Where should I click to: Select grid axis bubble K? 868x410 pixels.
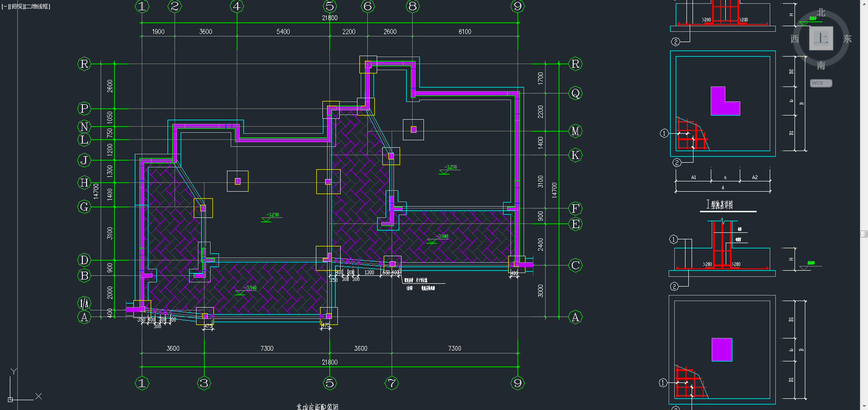pyautogui.click(x=576, y=155)
